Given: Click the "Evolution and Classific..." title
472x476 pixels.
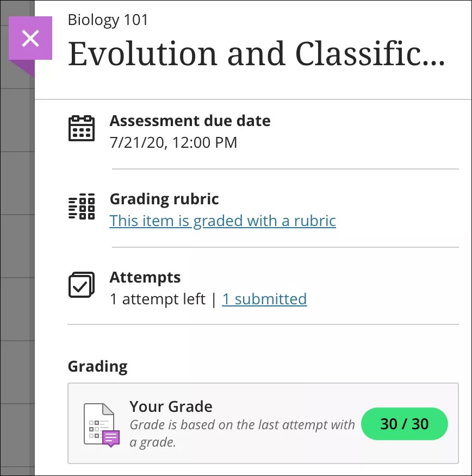Looking at the screenshot, I should pyautogui.click(x=256, y=54).
